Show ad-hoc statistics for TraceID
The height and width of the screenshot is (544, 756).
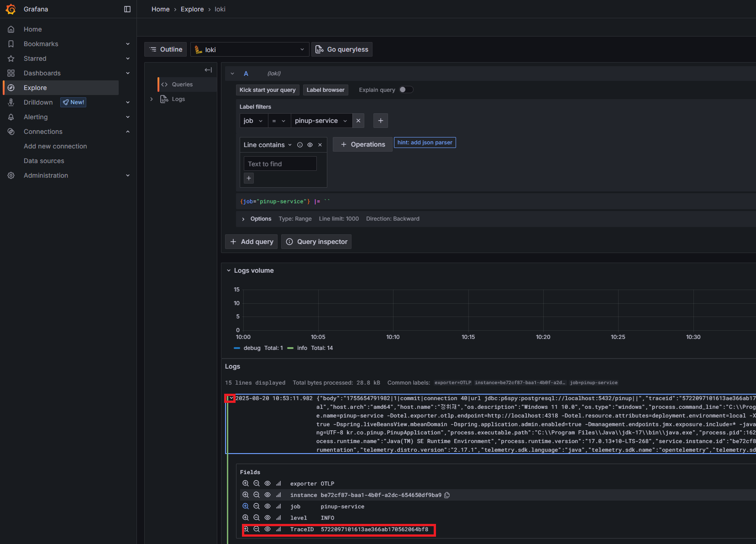coord(278,529)
